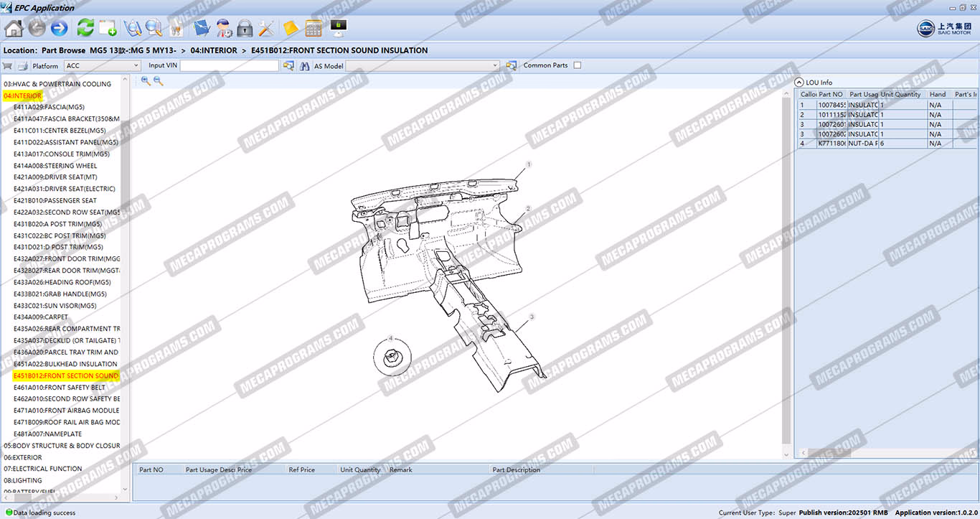Click the Remark column header
The image size is (980, 519).
400,469
